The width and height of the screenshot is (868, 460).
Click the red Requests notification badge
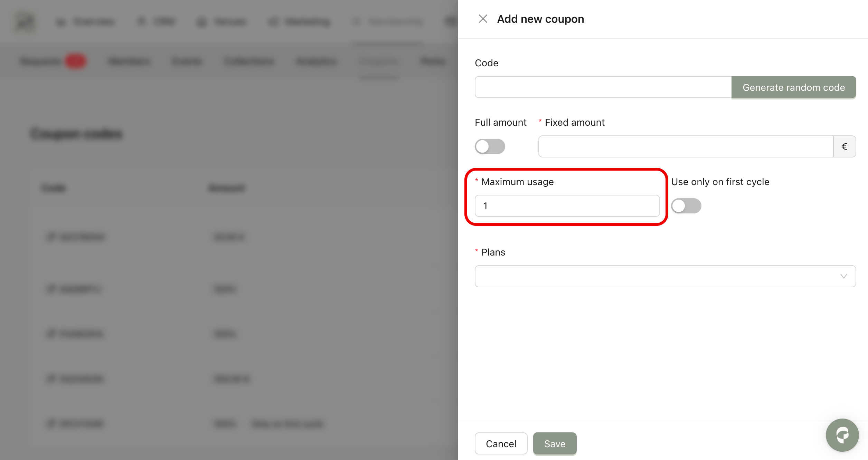[x=75, y=61]
